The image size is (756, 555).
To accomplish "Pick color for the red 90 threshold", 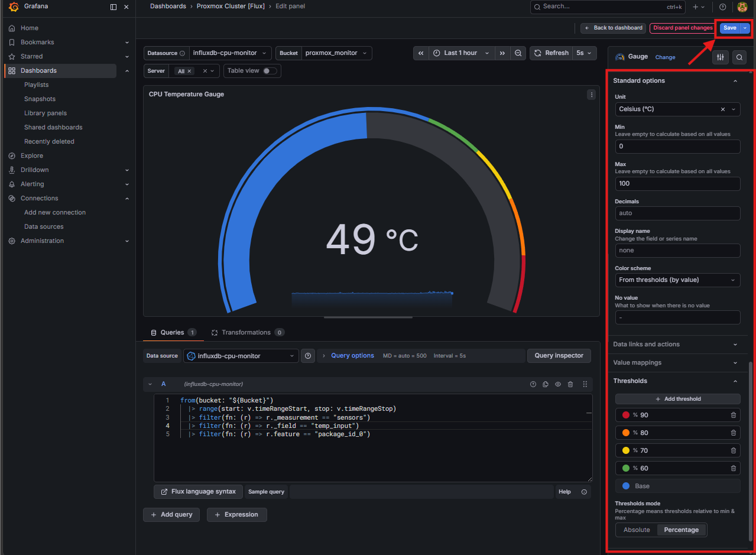I will 626,415.
